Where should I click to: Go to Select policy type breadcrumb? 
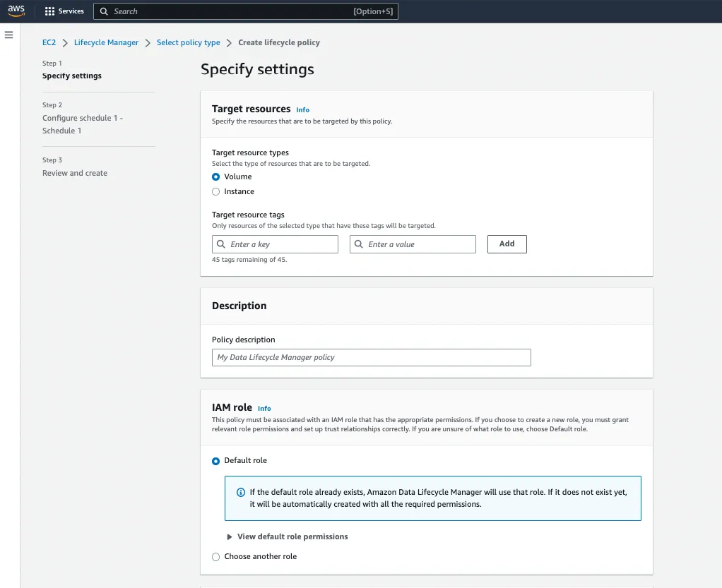(x=189, y=42)
